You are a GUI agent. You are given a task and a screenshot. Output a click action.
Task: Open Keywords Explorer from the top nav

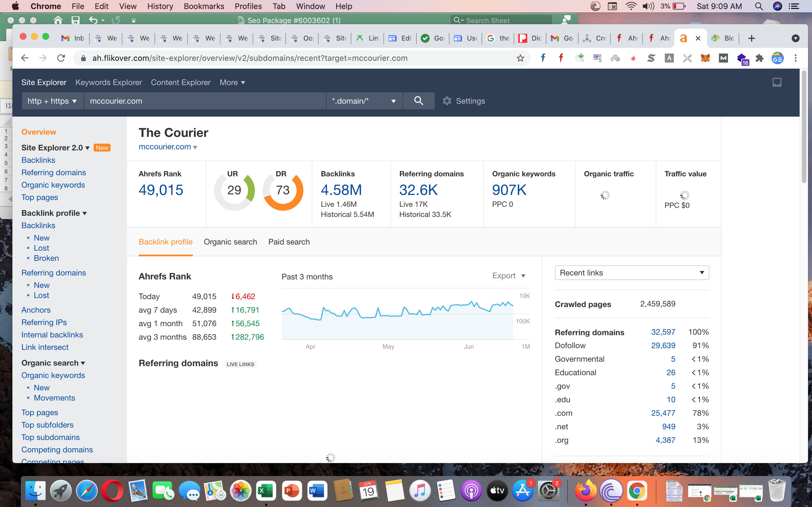point(108,82)
